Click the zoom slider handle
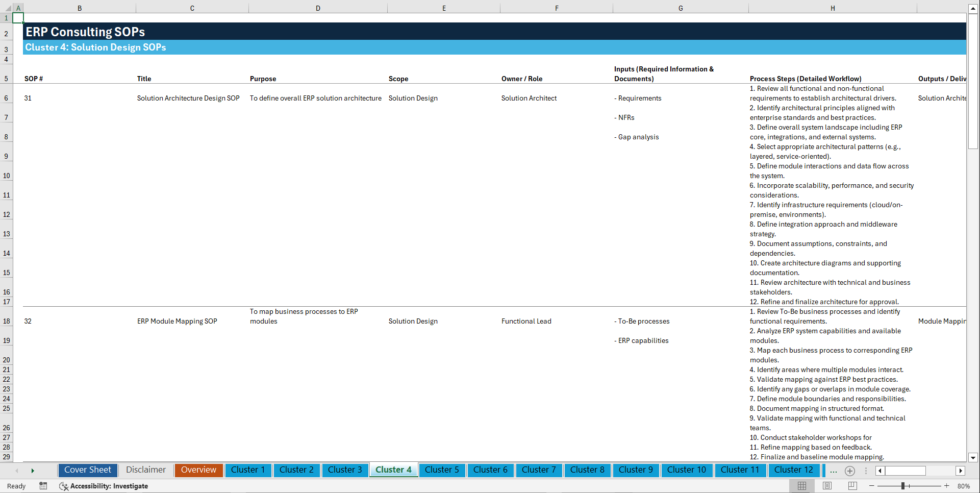Screen dimensions: 980x493 (903, 486)
